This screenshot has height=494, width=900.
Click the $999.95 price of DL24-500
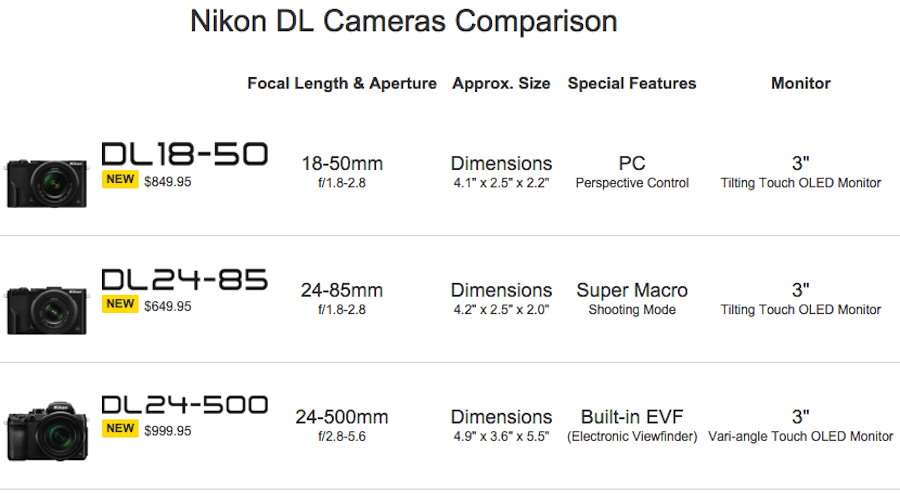(168, 431)
